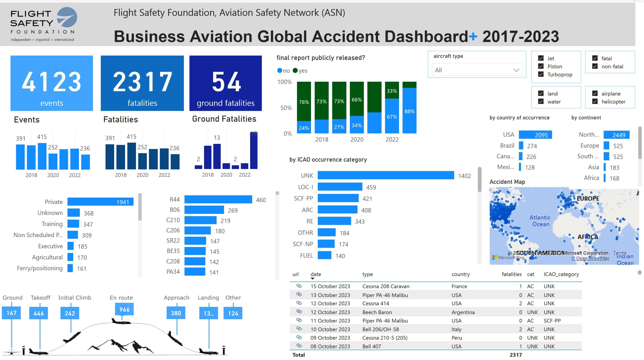Viewport: 644px width, 360px height.
Task: Open the url link for the Cessna 210-5 accident in Peru
Action: [299, 338]
